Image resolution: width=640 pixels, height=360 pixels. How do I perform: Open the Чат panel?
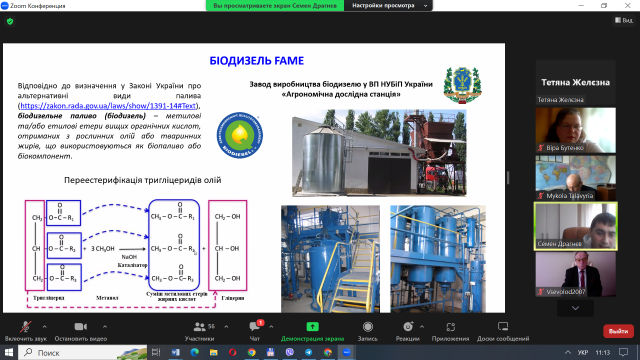point(255,331)
